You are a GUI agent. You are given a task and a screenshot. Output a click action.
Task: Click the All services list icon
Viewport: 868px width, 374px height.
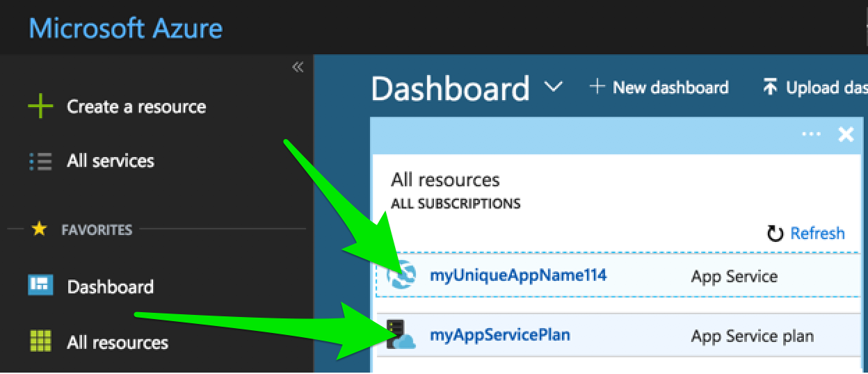tap(40, 161)
